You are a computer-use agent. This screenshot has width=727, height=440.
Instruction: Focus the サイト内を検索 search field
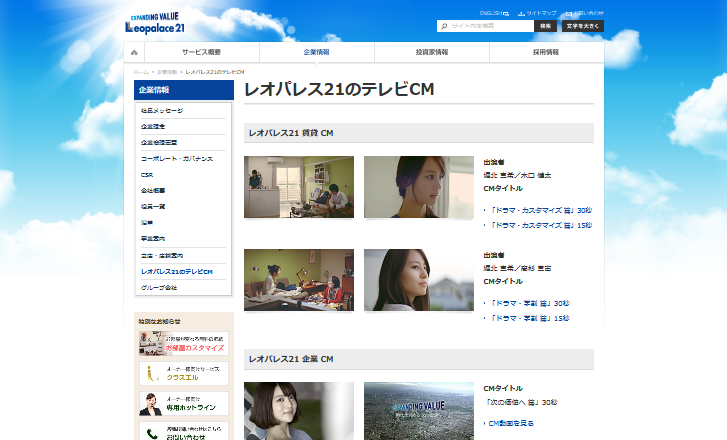click(485, 26)
